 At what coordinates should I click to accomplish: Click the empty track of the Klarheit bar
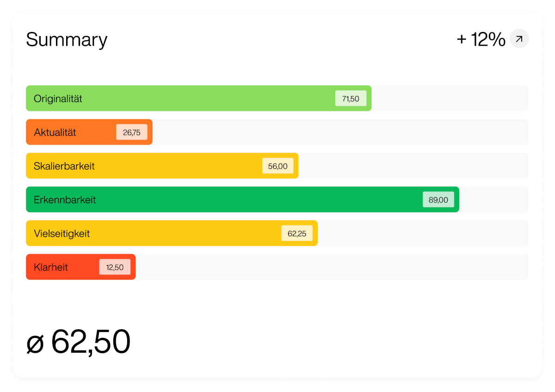[x=332, y=267]
